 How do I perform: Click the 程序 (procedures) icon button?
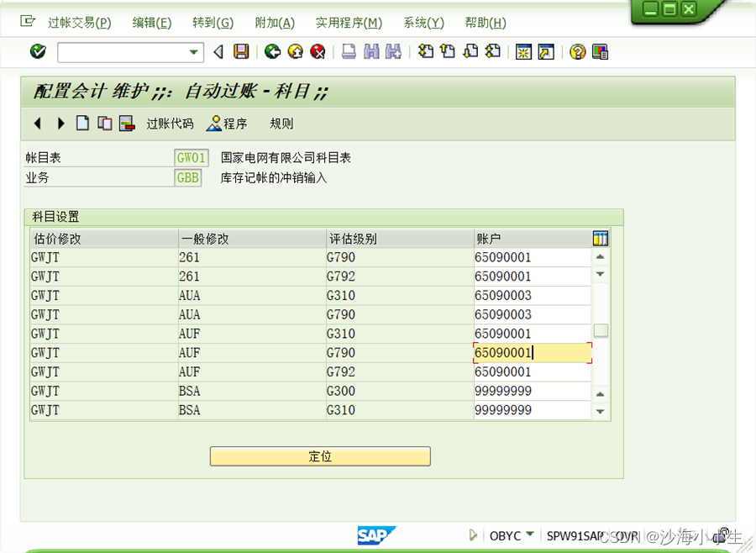click(227, 124)
